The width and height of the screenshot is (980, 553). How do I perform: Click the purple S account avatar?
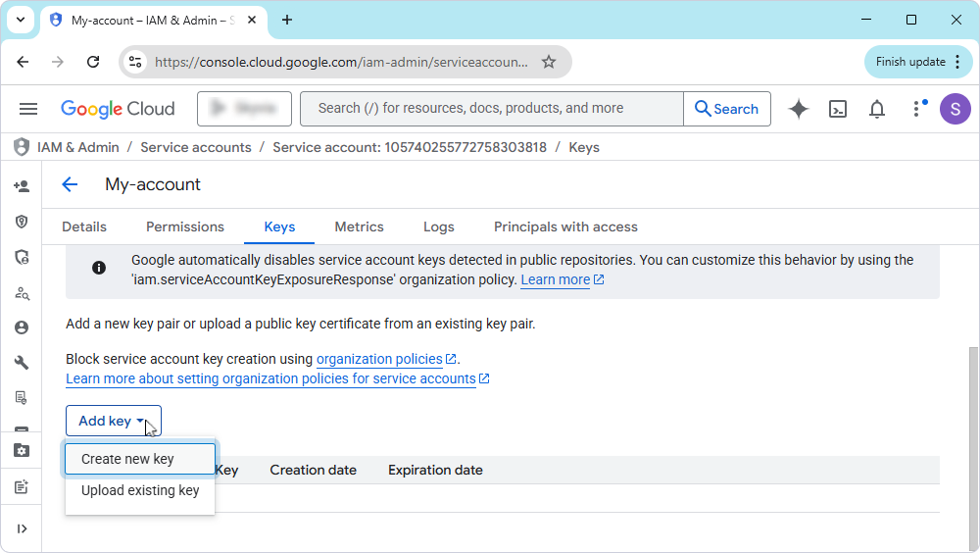click(955, 109)
